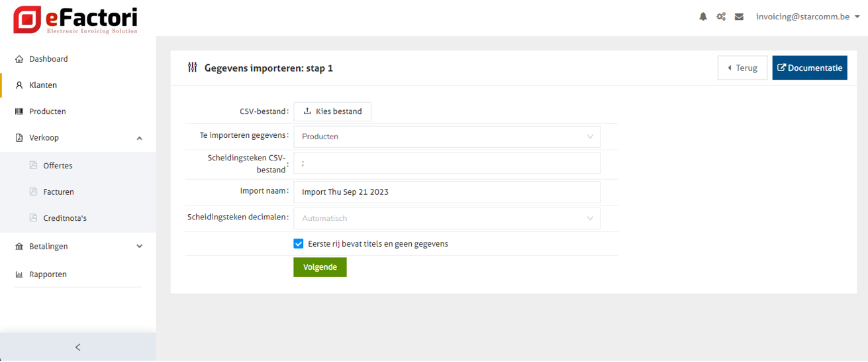Click the Rapporten chart icon

click(19, 274)
